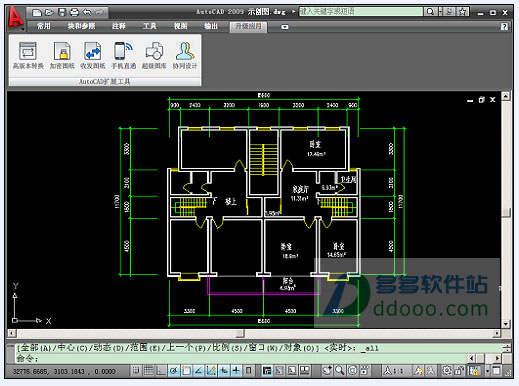Click the Undo arrow in quick access toolbar
Viewport: 519px width, 386px height.
[x=87, y=13]
